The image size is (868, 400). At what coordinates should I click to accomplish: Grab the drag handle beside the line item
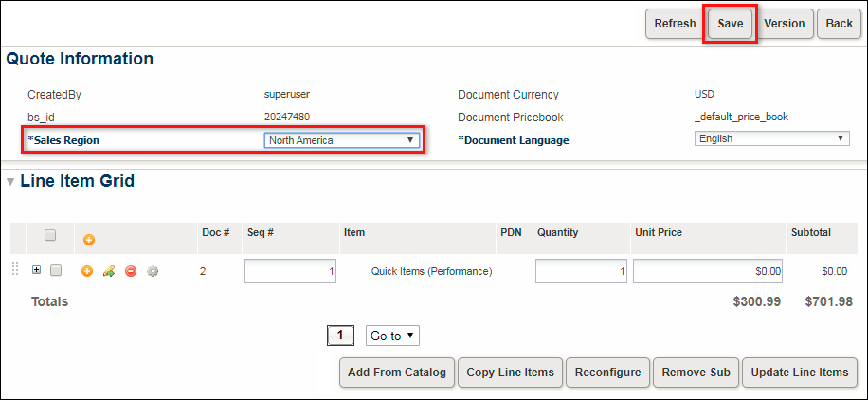tap(14, 270)
